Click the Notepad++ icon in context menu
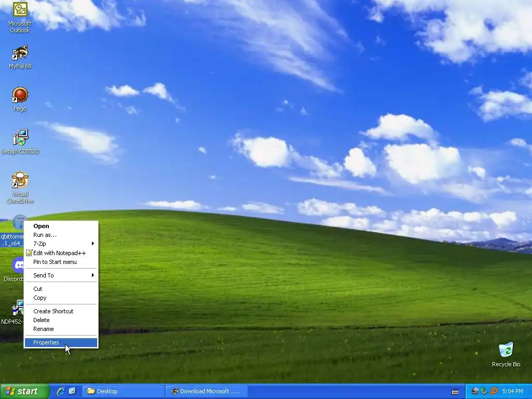This screenshot has width=532, height=399. (x=29, y=253)
